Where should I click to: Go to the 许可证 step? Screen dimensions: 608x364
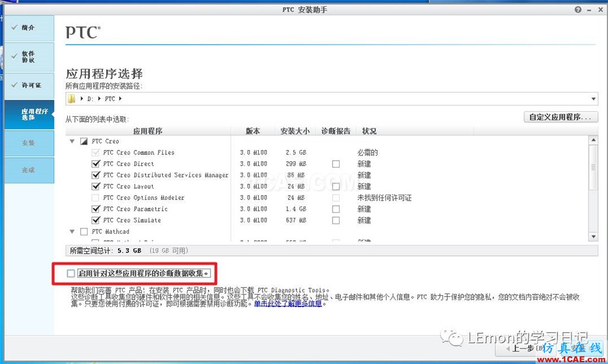coord(30,86)
